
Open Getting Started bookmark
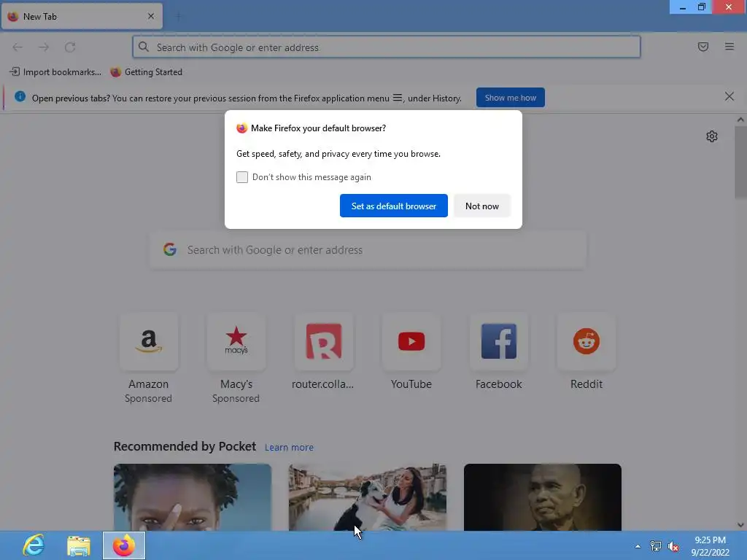coord(146,72)
